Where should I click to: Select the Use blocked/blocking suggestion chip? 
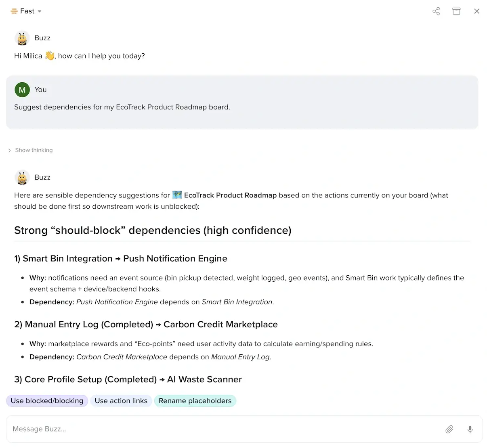47,401
